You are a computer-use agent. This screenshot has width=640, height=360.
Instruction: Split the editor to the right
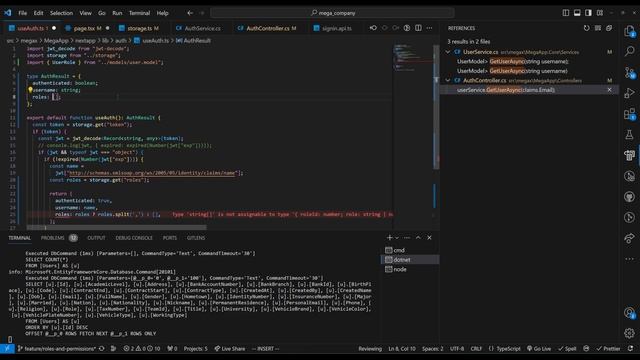coord(418,28)
